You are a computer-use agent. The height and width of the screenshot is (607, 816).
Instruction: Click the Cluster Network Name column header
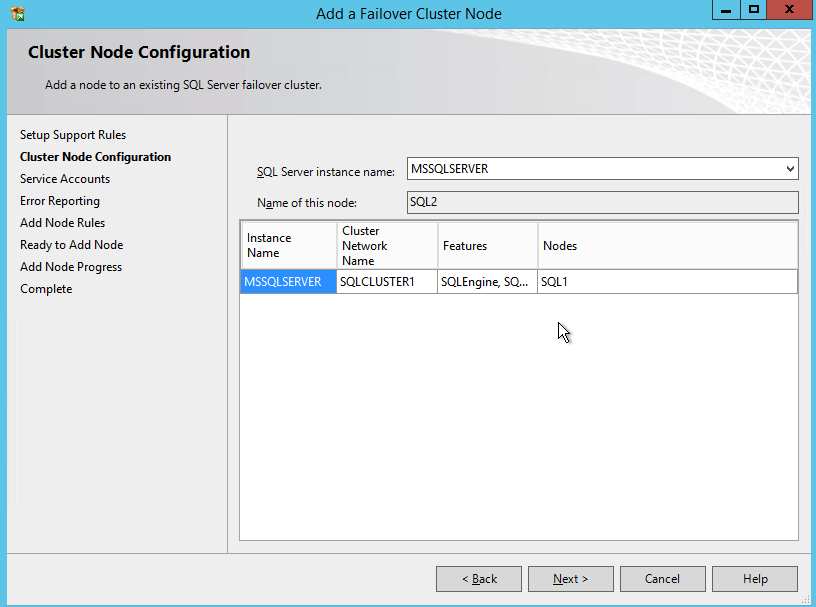tap(387, 246)
